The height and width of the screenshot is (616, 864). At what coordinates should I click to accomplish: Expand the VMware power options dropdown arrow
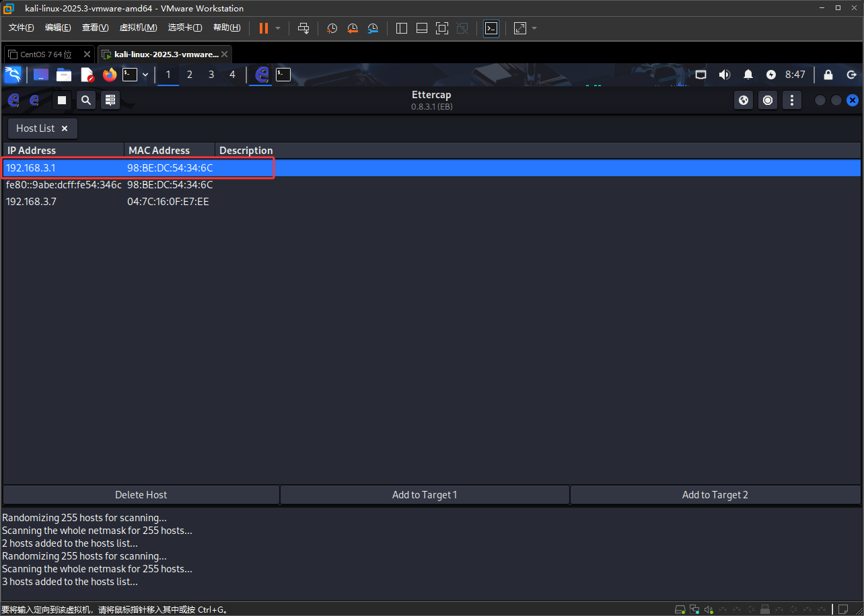coord(278,28)
